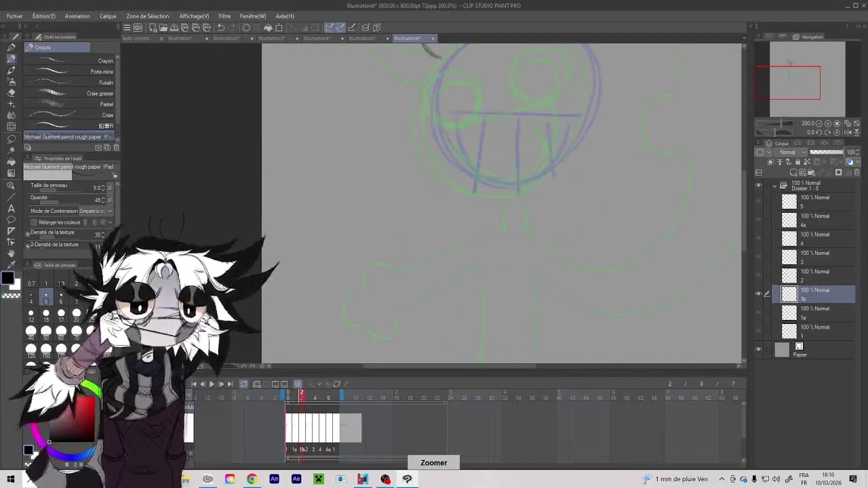Viewport: 868px width, 488px height.
Task: Select the Crayon sub tool
Action: click(x=71, y=61)
